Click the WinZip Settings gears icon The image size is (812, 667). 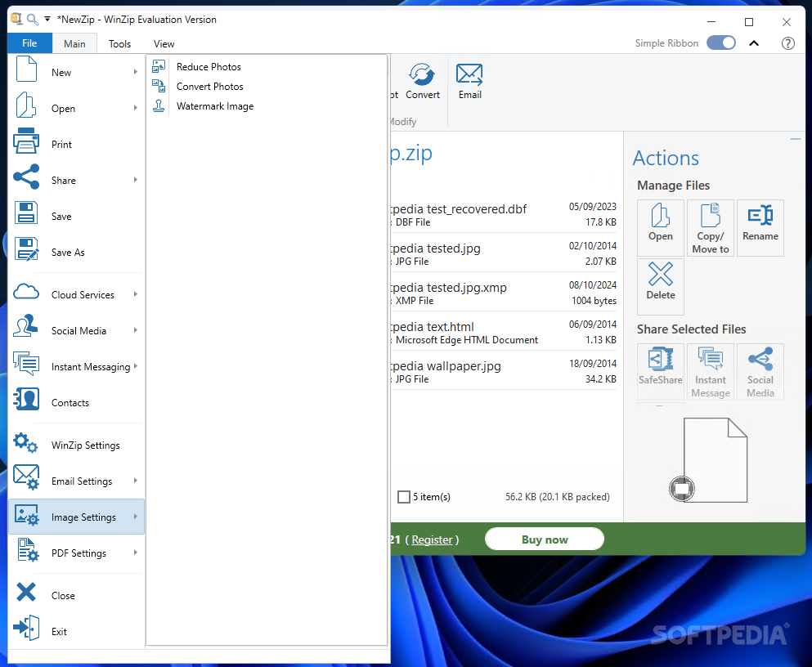point(26,442)
